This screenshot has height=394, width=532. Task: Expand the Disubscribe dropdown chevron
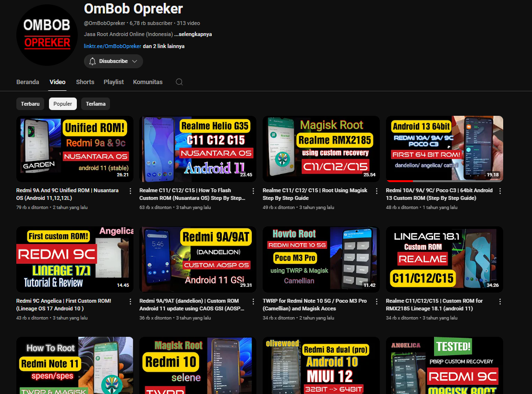click(x=135, y=61)
